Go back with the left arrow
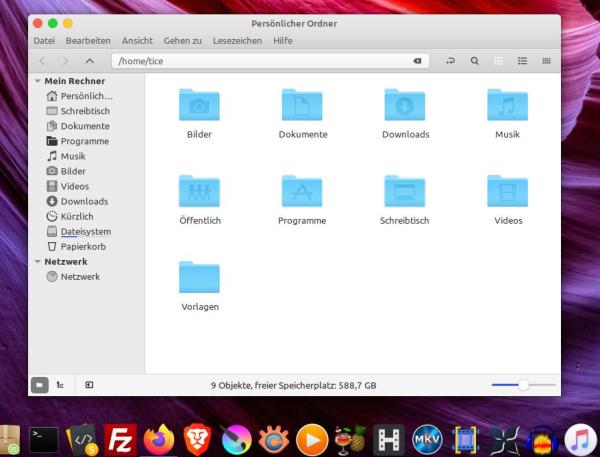The height and width of the screenshot is (457, 600). point(42,61)
